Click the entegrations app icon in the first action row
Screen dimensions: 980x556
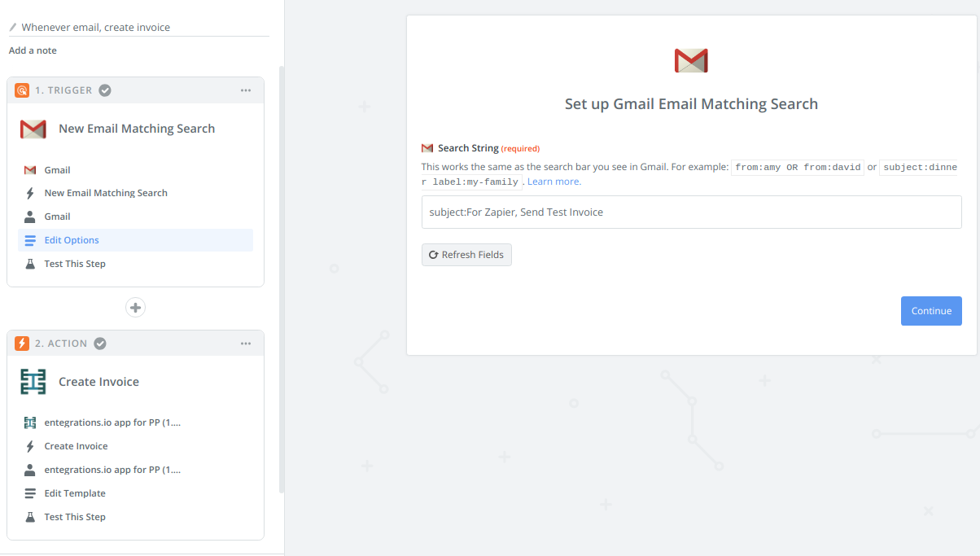point(30,422)
